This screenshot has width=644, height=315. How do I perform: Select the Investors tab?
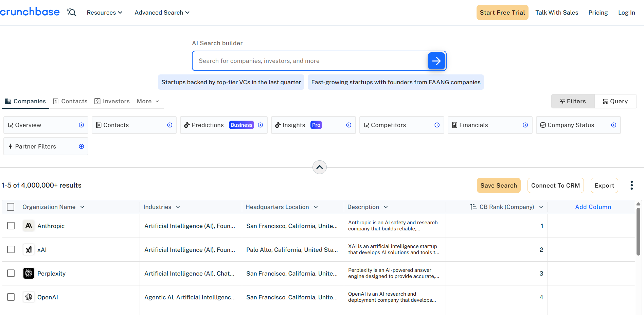coord(112,101)
